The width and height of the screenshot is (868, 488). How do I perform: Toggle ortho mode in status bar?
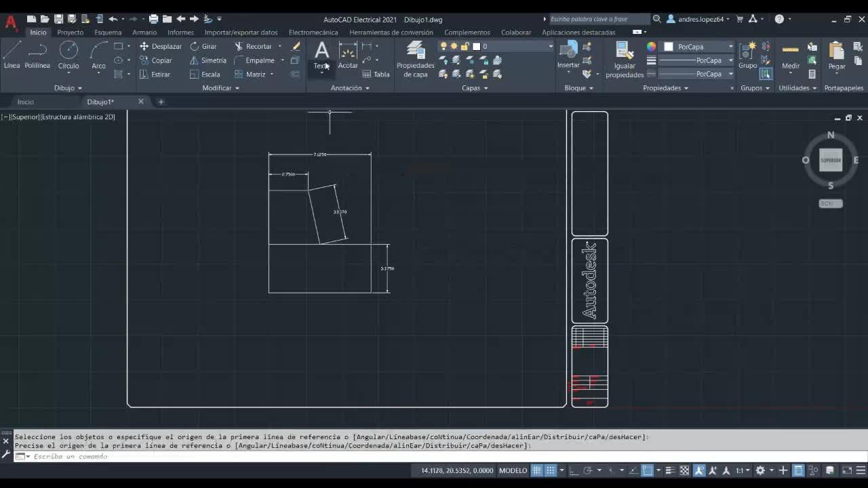573,470
